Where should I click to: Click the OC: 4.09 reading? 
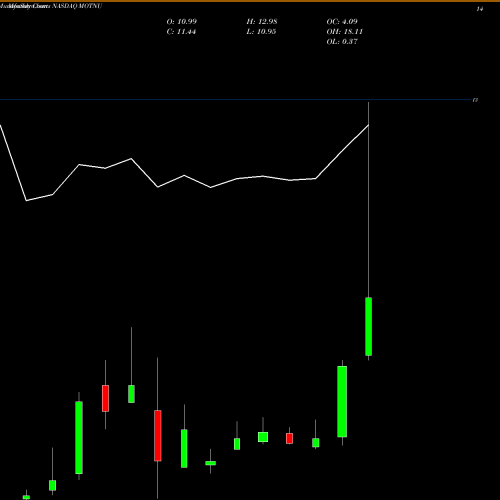[x=342, y=22]
